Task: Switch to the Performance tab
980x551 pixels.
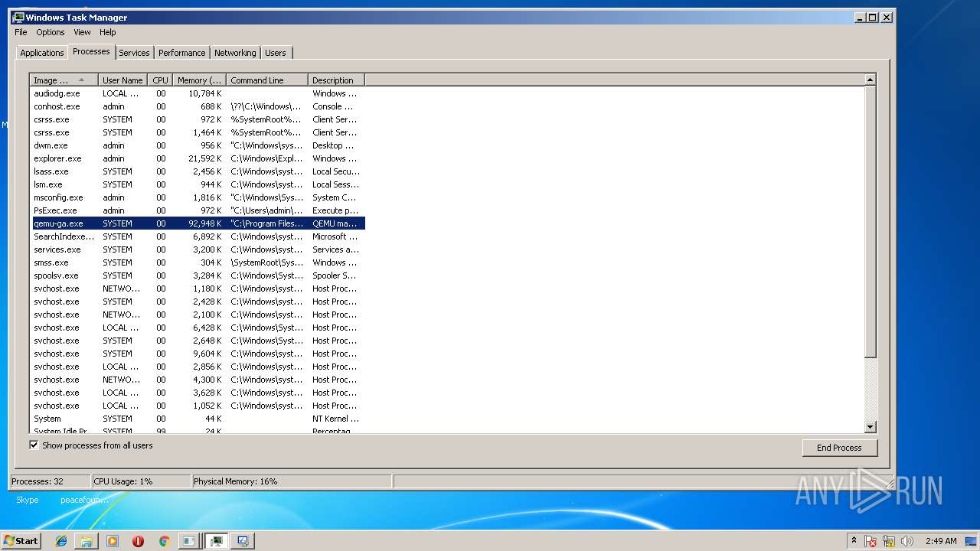Action: 182,53
